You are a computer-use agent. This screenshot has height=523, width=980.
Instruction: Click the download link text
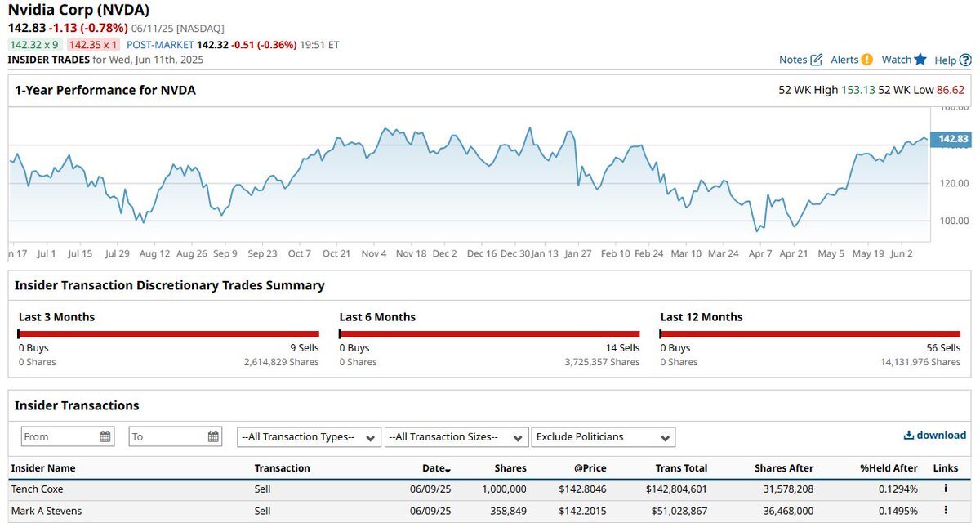point(942,436)
